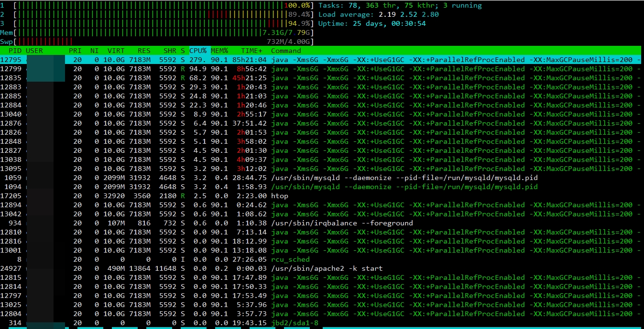Select the htop process row

point(280,196)
